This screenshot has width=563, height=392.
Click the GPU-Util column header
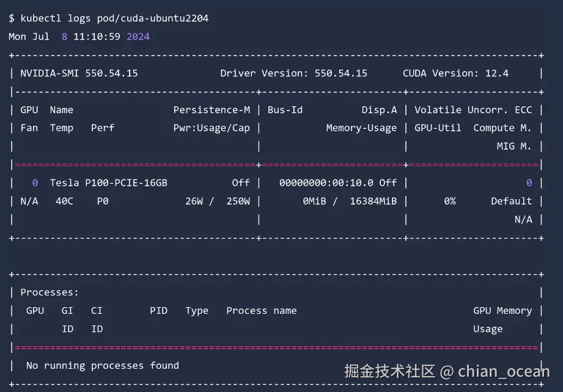click(438, 128)
